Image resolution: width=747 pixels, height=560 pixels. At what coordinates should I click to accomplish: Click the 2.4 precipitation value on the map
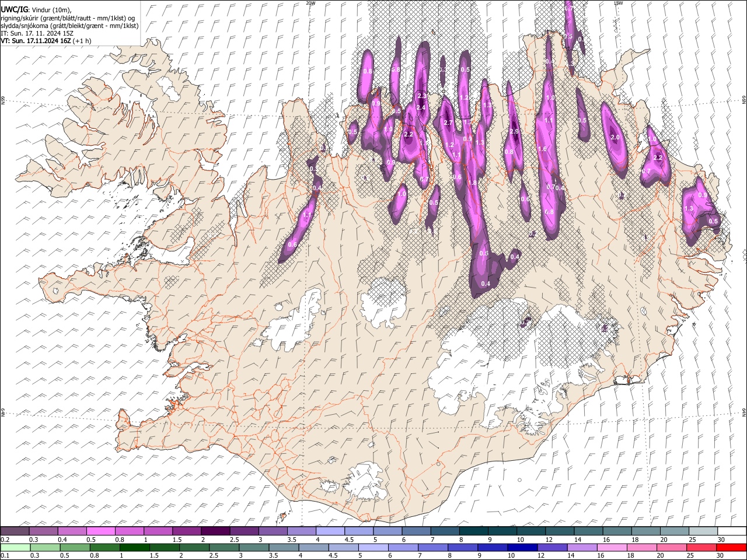pos(420,107)
